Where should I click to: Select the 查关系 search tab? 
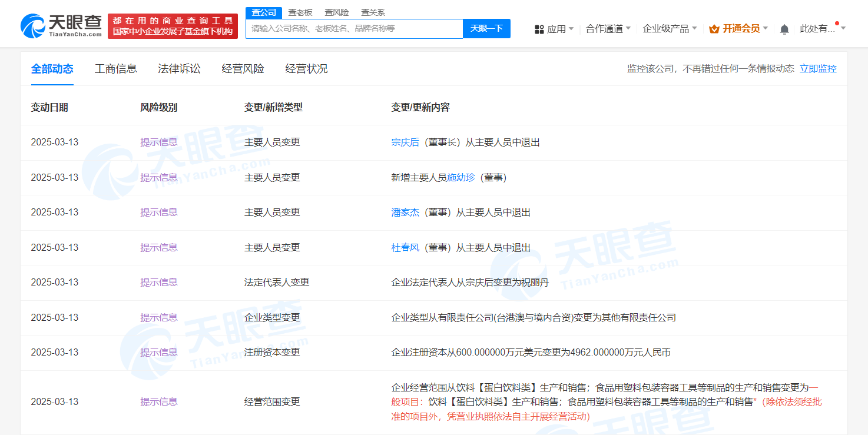click(373, 12)
